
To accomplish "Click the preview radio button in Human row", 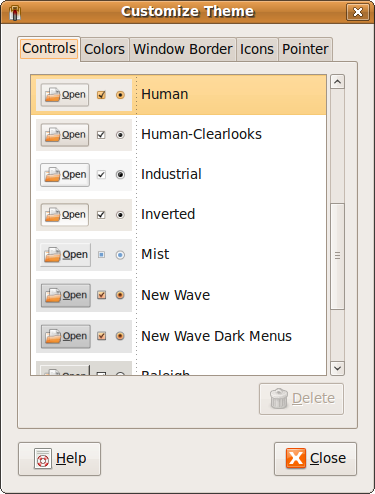I will tap(120, 95).
